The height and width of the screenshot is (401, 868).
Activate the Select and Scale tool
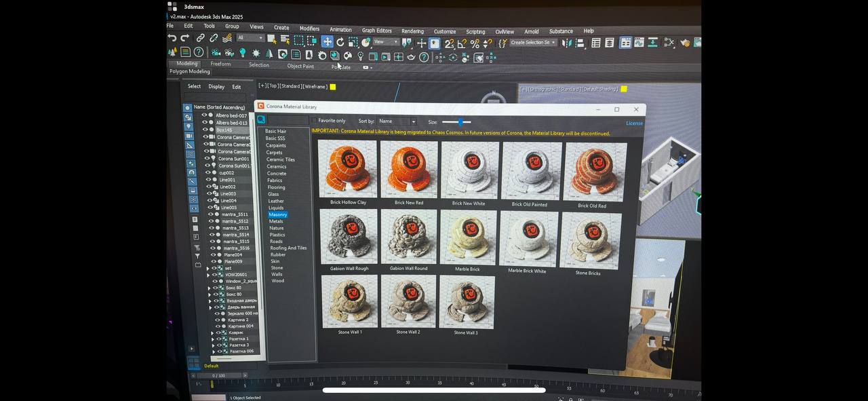[x=353, y=42]
